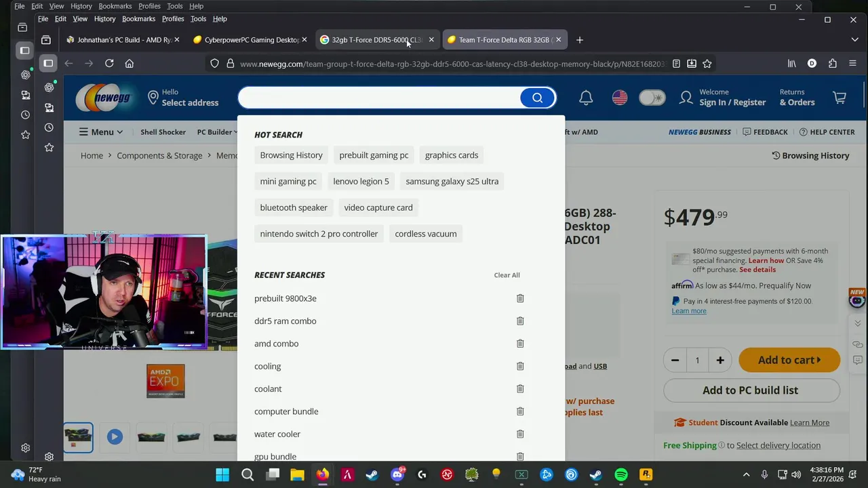Open the history clock icon in front sidebar
Screen dimensions: 868x488
click(49, 127)
